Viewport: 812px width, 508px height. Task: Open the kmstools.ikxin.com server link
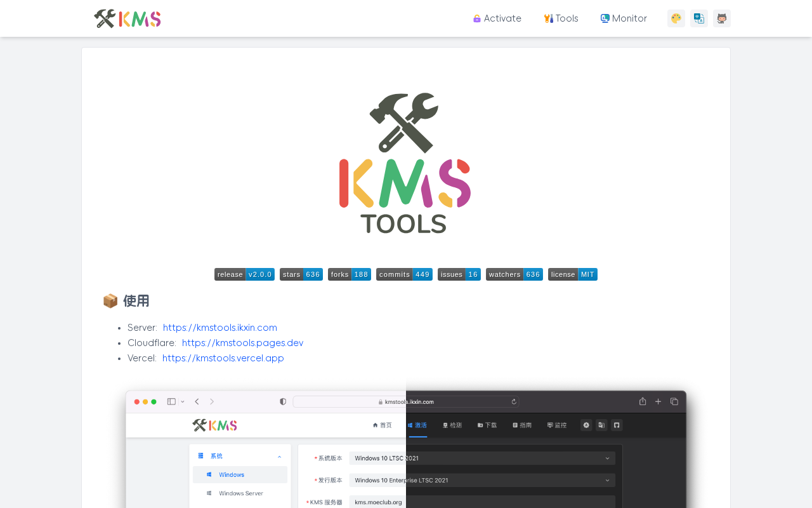(220, 328)
